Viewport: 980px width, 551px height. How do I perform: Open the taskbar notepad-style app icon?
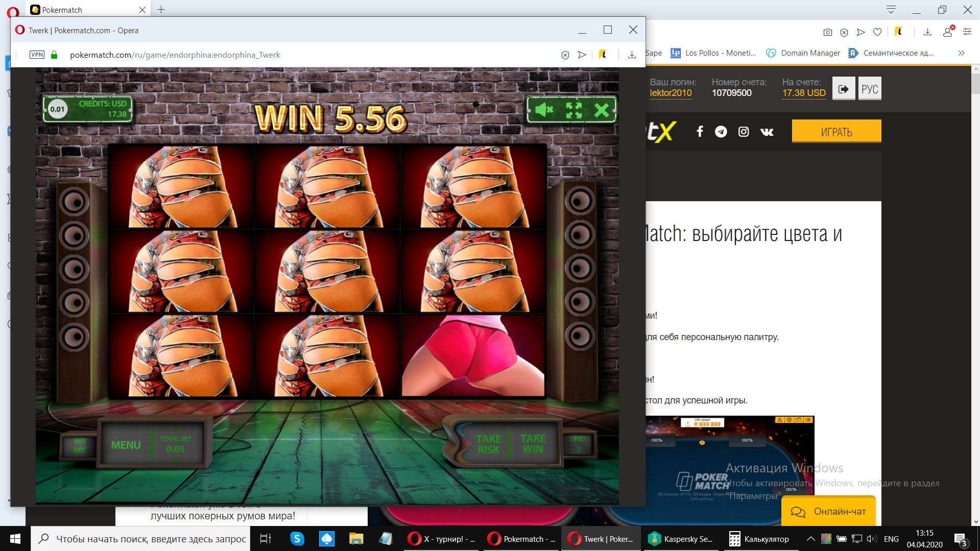(x=386, y=539)
